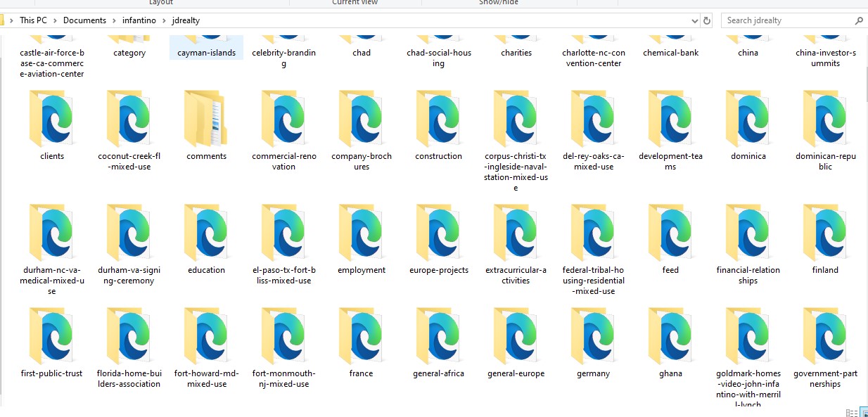Select the category folder label
Viewport: 868px width, 417px height.
click(129, 53)
